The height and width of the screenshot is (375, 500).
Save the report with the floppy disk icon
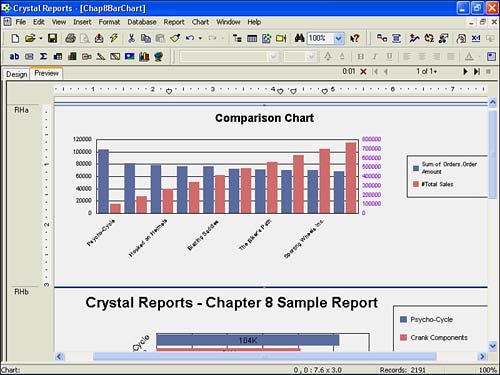click(52, 38)
